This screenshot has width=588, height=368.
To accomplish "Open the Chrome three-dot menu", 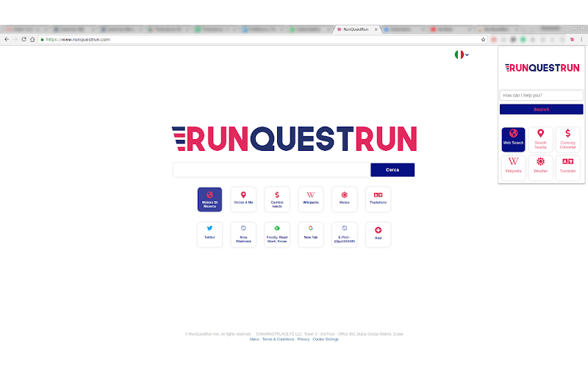I will click(x=581, y=40).
